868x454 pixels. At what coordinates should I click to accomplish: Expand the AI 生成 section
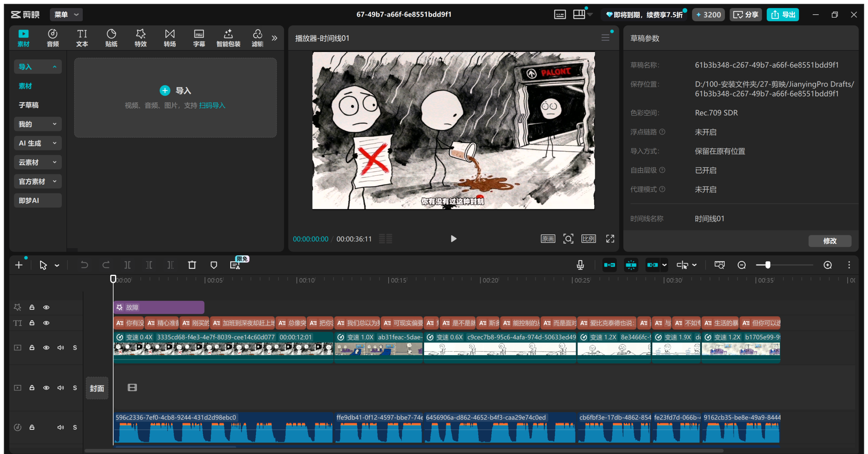(38, 143)
